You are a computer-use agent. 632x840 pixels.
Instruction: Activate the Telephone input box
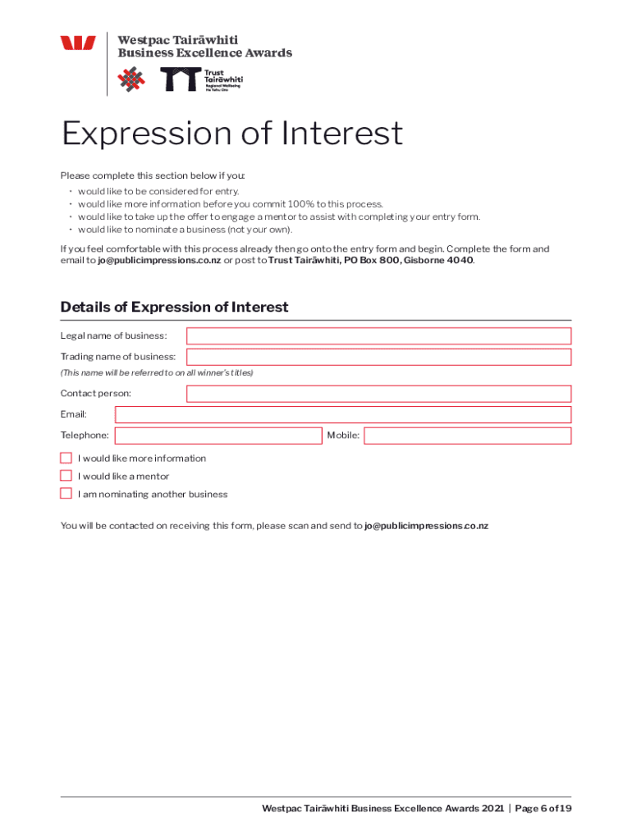[218, 436]
